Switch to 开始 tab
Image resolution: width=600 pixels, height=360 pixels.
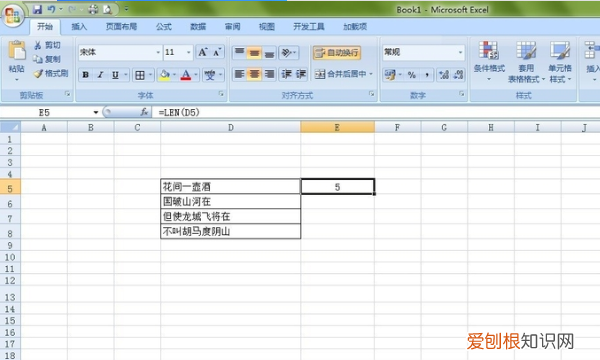pyautogui.click(x=45, y=26)
